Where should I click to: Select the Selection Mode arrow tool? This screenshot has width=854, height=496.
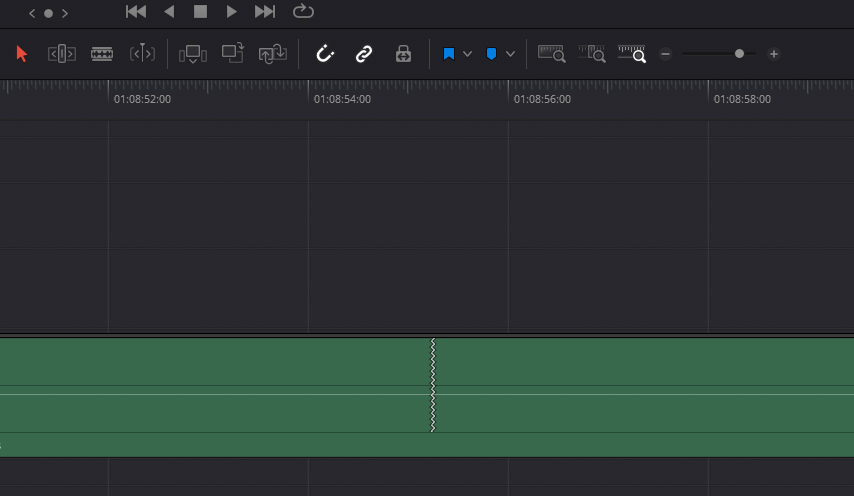pyautogui.click(x=23, y=54)
